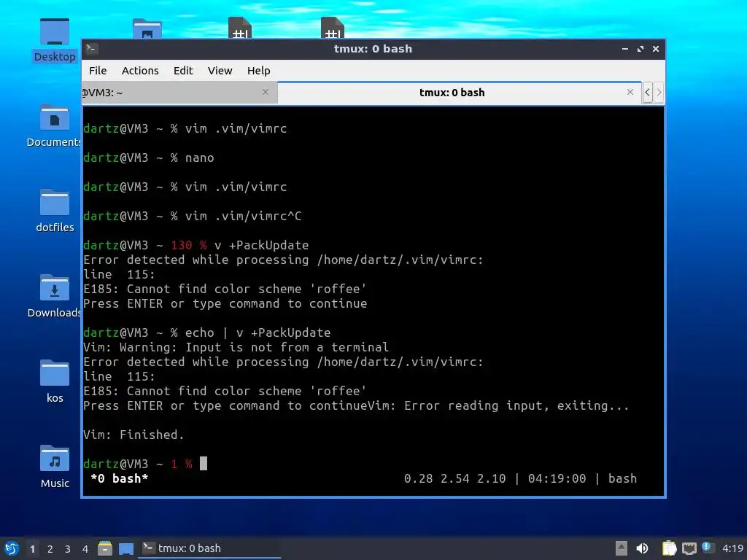
Task: Minimize the tmux terminal window
Action: coord(625,49)
